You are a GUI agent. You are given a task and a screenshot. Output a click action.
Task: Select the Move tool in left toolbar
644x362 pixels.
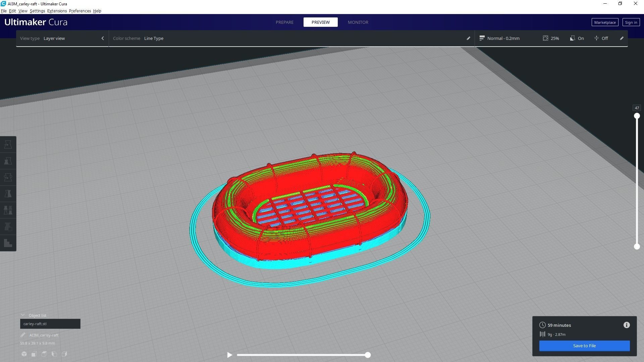pyautogui.click(x=8, y=144)
